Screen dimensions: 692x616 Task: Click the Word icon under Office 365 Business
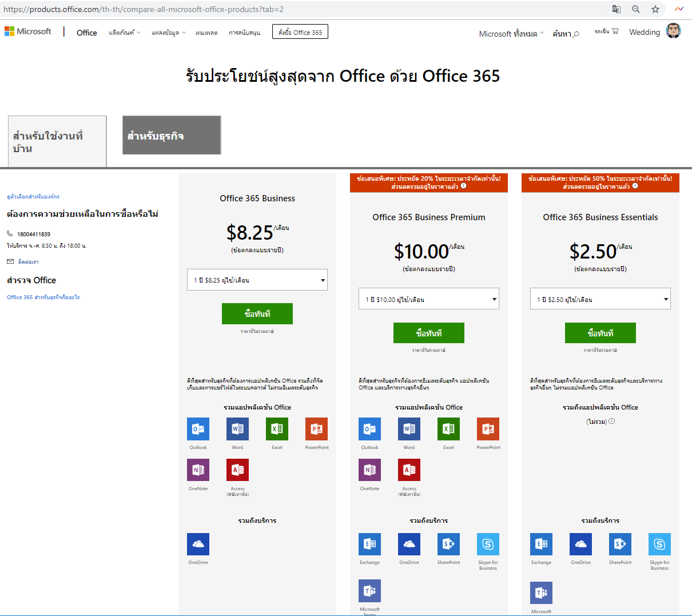[237, 429]
